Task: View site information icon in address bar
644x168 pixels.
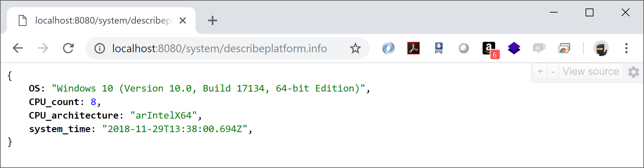Action: click(100, 48)
